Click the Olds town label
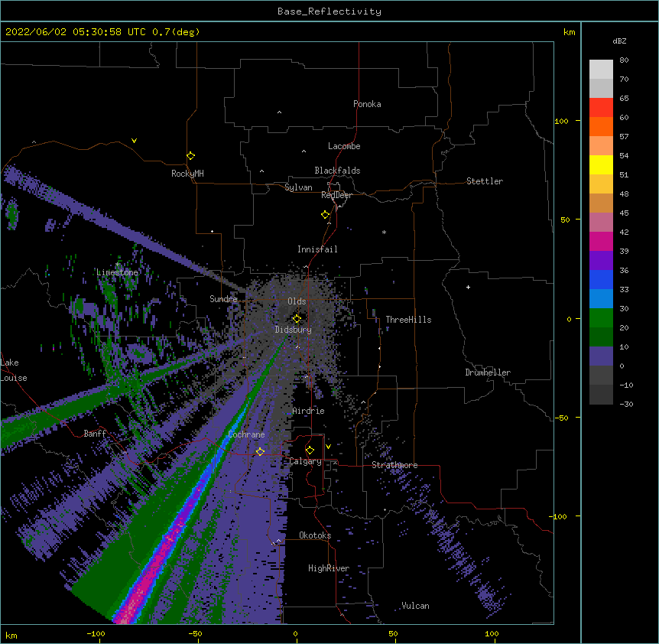This screenshot has width=659, height=644. coord(297,301)
